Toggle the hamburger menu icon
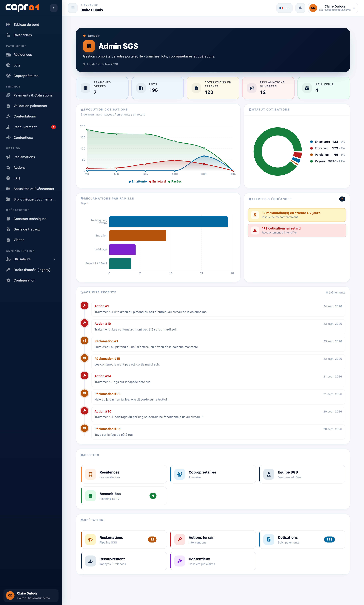The width and height of the screenshot is (364, 605). 73,8
